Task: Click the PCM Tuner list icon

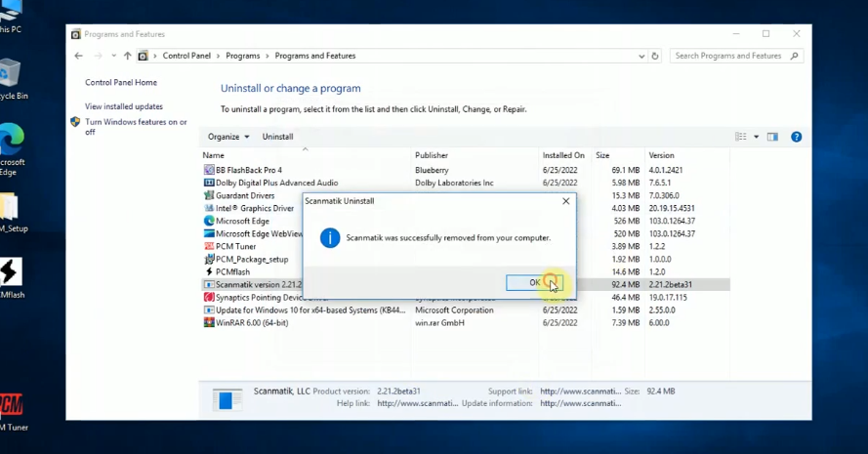Action: click(209, 246)
